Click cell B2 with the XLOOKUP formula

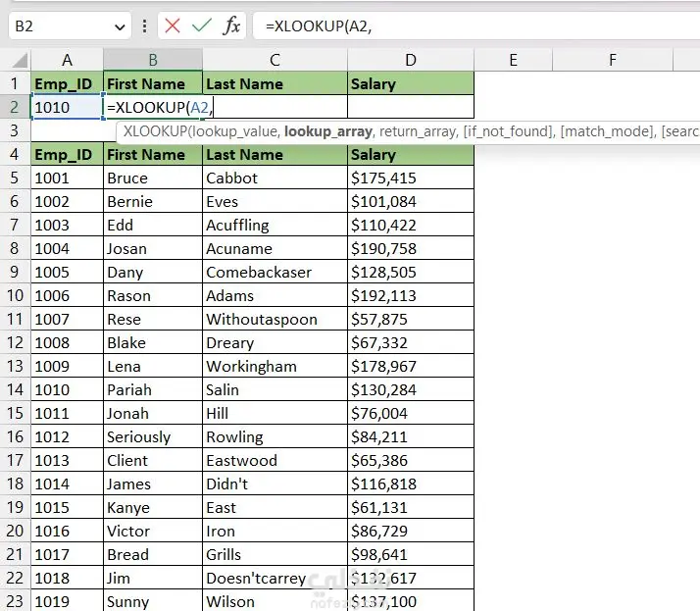click(153, 107)
